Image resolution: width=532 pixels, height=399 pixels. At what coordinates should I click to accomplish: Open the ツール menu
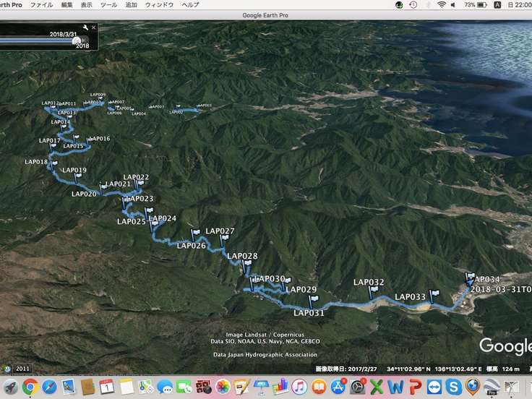click(x=108, y=5)
